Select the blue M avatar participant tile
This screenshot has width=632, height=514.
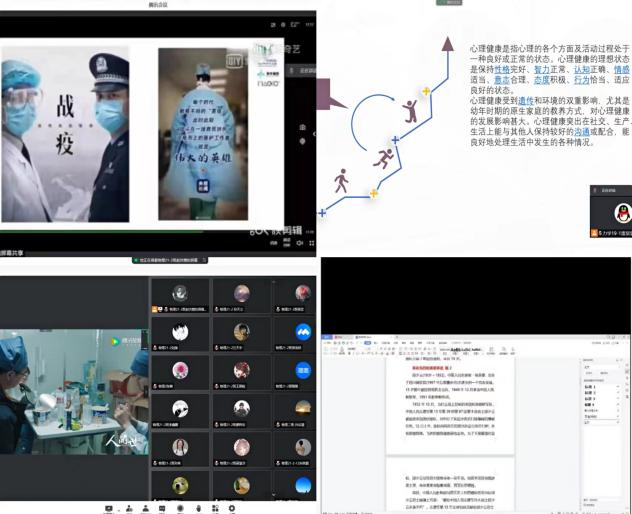click(x=303, y=332)
